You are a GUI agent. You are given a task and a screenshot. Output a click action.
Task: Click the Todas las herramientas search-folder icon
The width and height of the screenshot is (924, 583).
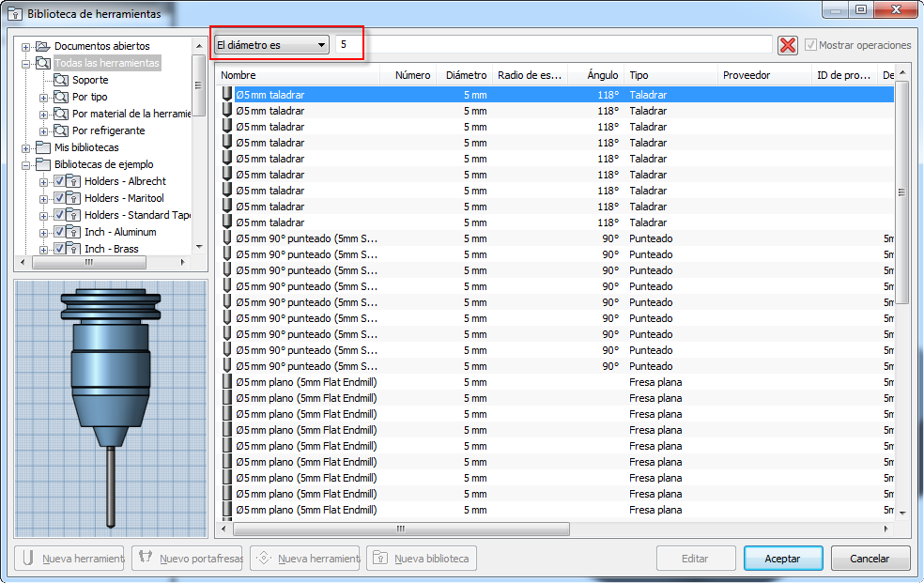(x=43, y=63)
